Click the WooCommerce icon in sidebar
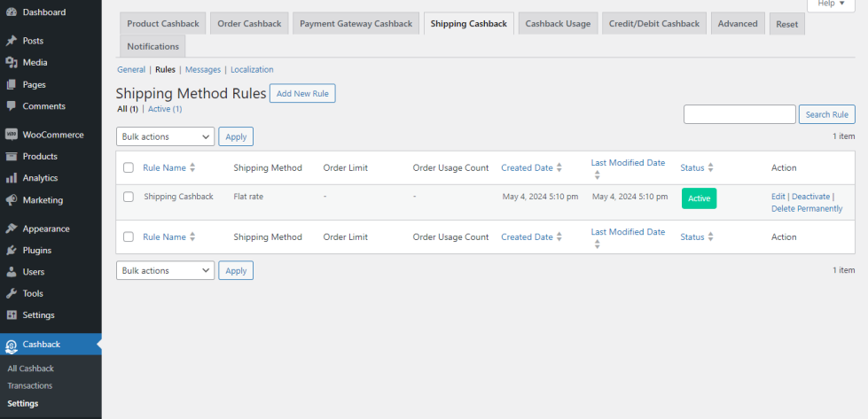The height and width of the screenshot is (419, 868). click(x=12, y=135)
